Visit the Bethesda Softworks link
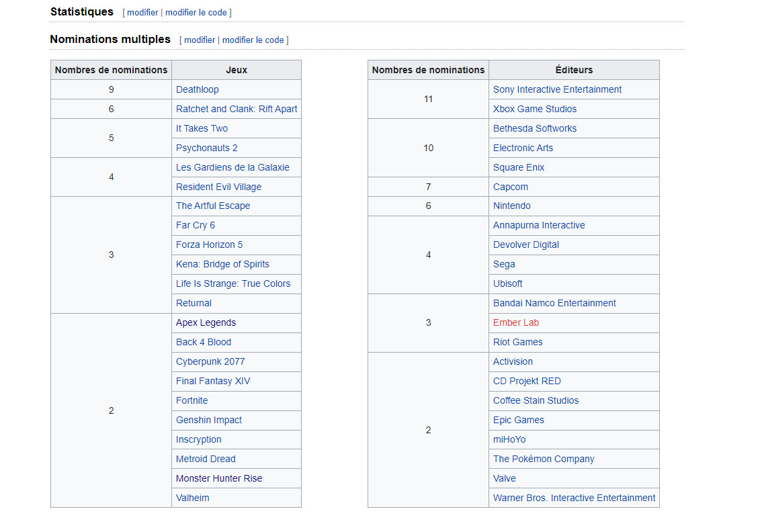Image resolution: width=762 pixels, height=532 pixels. click(x=535, y=128)
